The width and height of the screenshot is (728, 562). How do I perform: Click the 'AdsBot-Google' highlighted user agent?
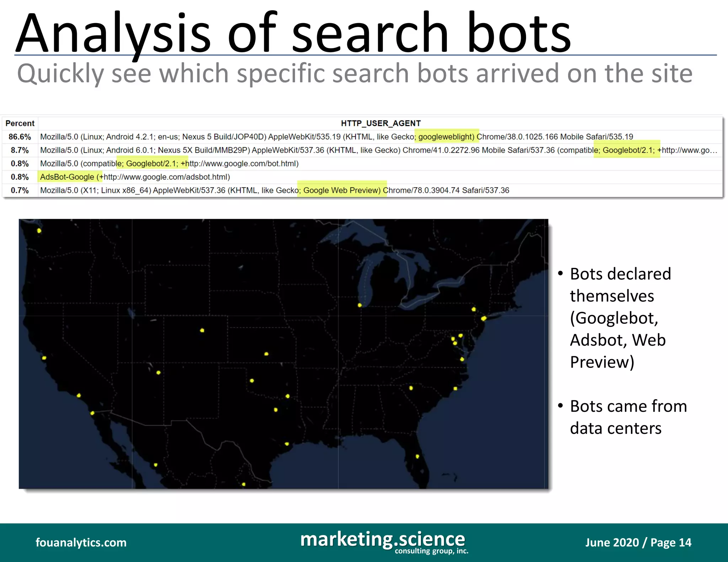coord(70,177)
